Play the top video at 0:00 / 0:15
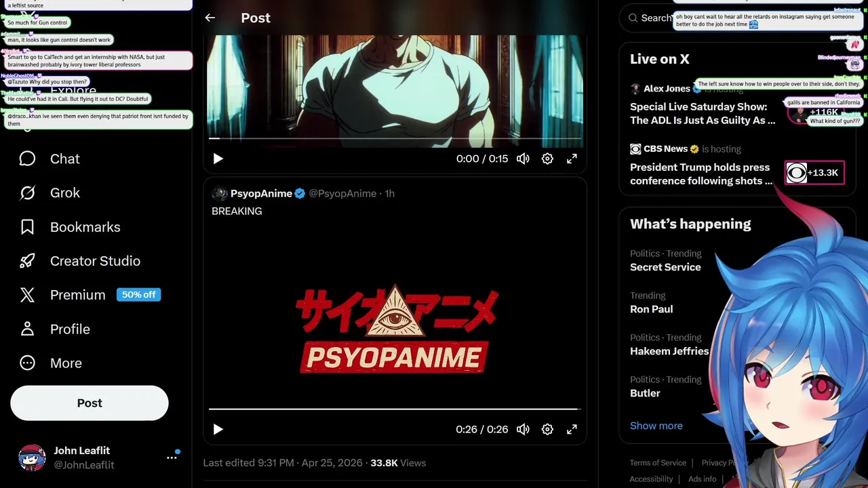868x488 pixels. (x=218, y=159)
